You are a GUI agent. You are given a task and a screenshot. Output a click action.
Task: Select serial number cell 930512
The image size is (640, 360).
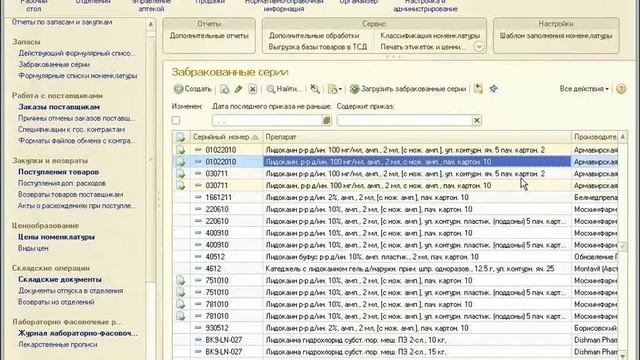tap(227, 328)
